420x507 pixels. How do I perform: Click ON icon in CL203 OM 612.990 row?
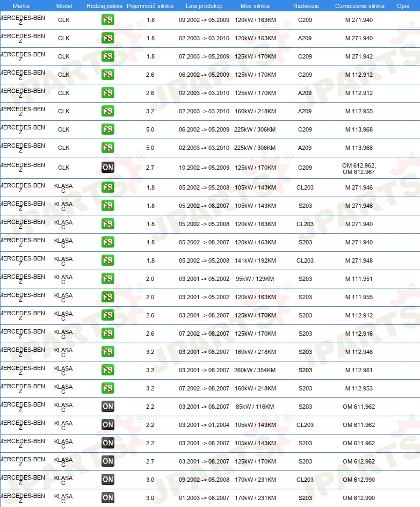pos(107,480)
